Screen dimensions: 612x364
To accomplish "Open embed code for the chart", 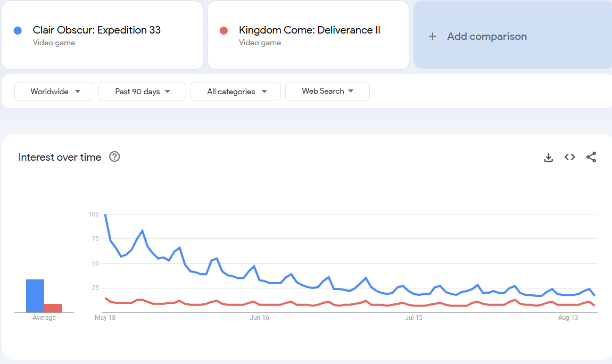I will click(570, 157).
